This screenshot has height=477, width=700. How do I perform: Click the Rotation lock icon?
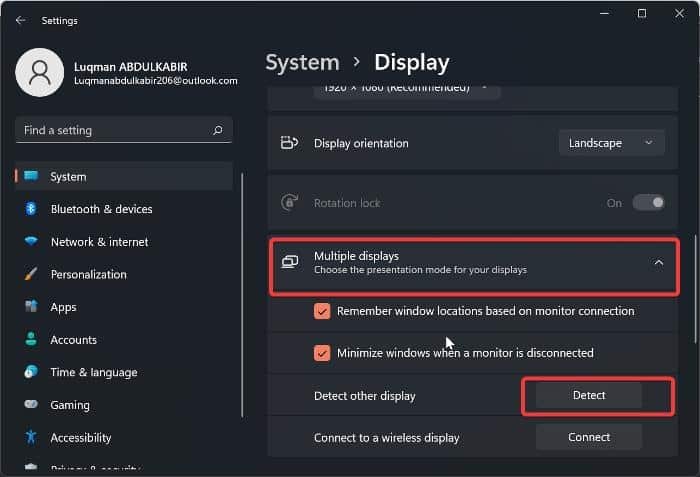(289, 202)
